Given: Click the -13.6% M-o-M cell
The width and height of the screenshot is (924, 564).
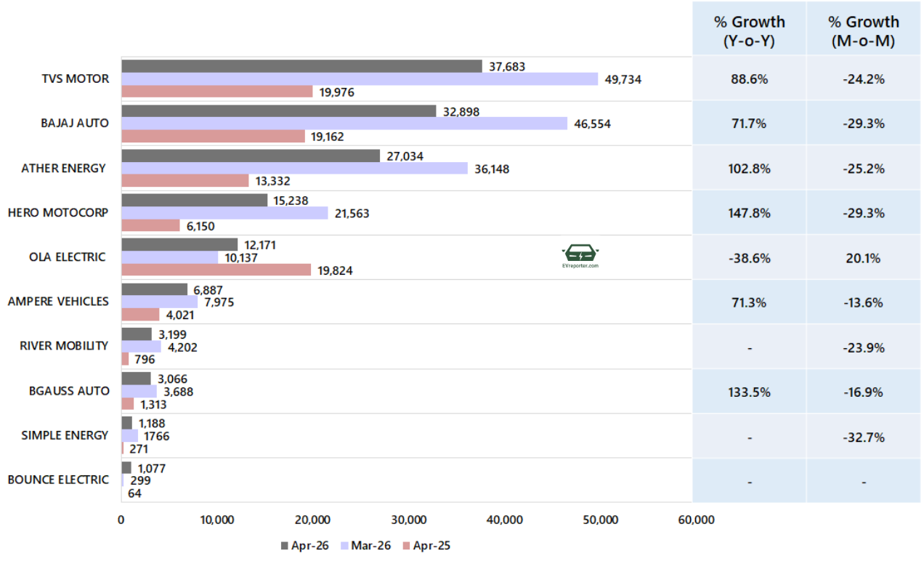Looking at the screenshot, I should (x=864, y=302).
